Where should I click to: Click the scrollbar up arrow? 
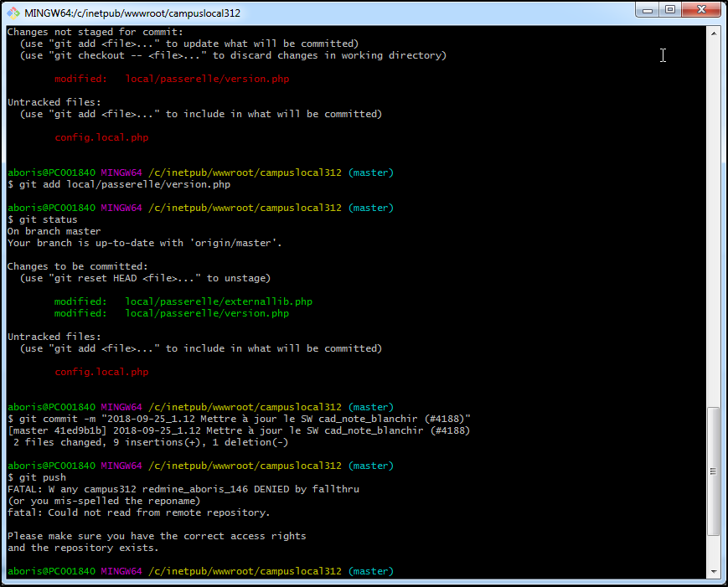(x=714, y=33)
